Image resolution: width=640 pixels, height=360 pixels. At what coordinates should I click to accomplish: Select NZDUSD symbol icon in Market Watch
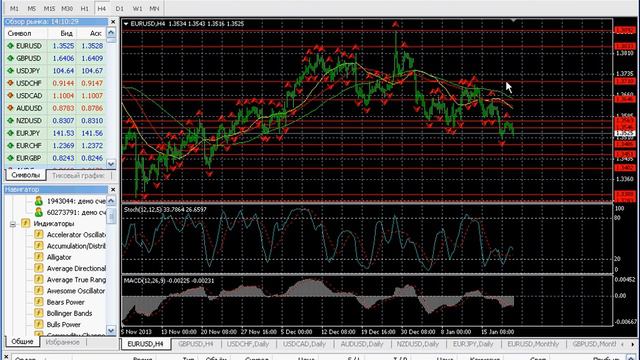tap(11, 120)
